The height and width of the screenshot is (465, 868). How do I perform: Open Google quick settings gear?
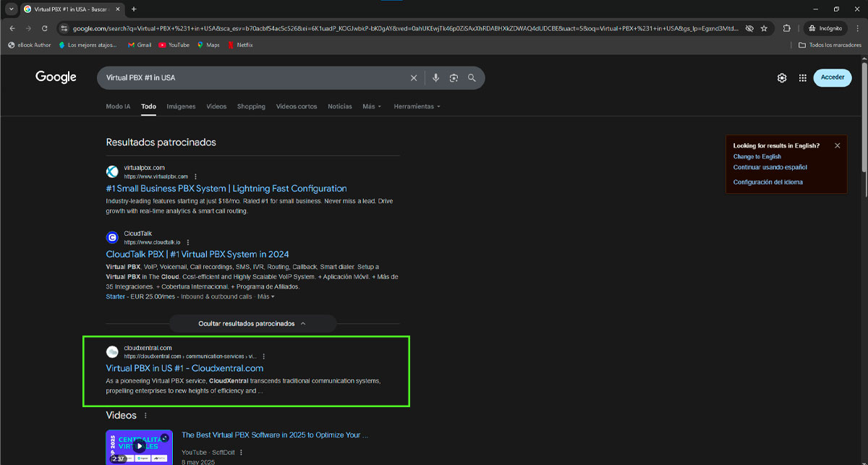click(x=782, y=78)
